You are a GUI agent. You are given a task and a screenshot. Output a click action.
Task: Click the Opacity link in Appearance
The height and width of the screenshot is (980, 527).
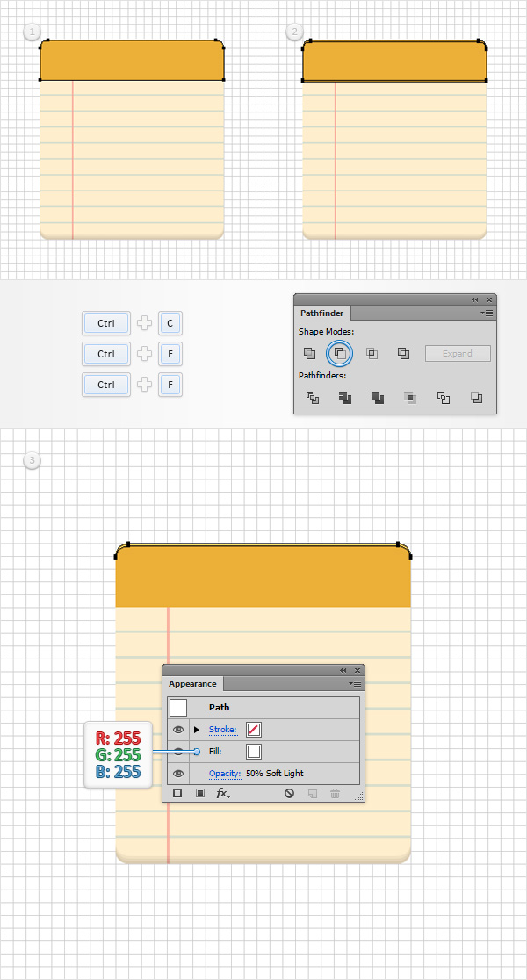coord(225,774)
